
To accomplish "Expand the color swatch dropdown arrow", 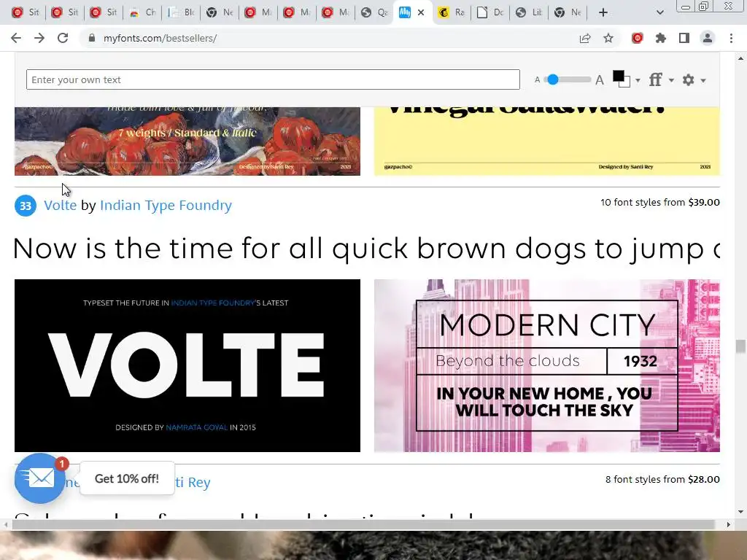I will click(x=638, y=80).
